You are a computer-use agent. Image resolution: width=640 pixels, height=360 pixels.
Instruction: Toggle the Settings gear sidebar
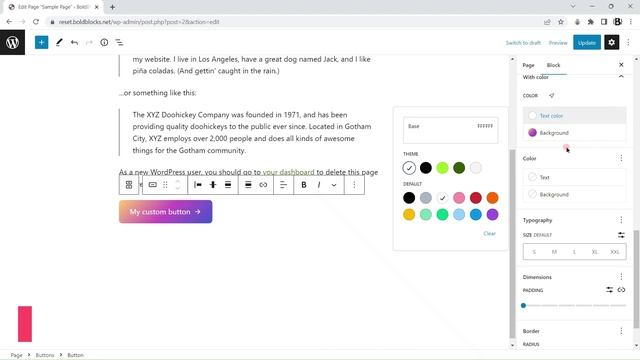click(x=611, y=42)
